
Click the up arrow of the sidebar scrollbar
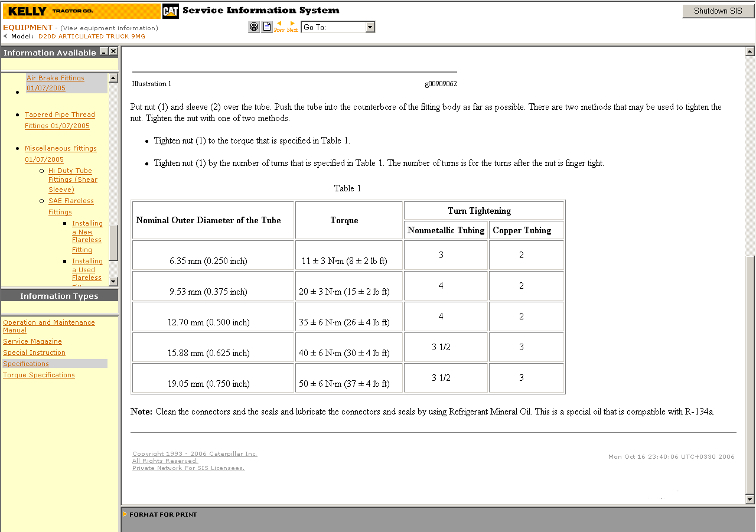(113, 78)
